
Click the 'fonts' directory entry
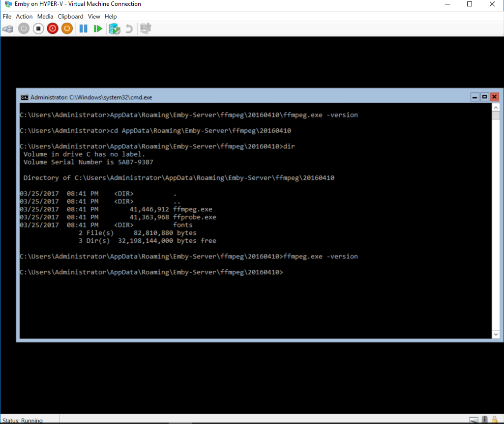183,225
